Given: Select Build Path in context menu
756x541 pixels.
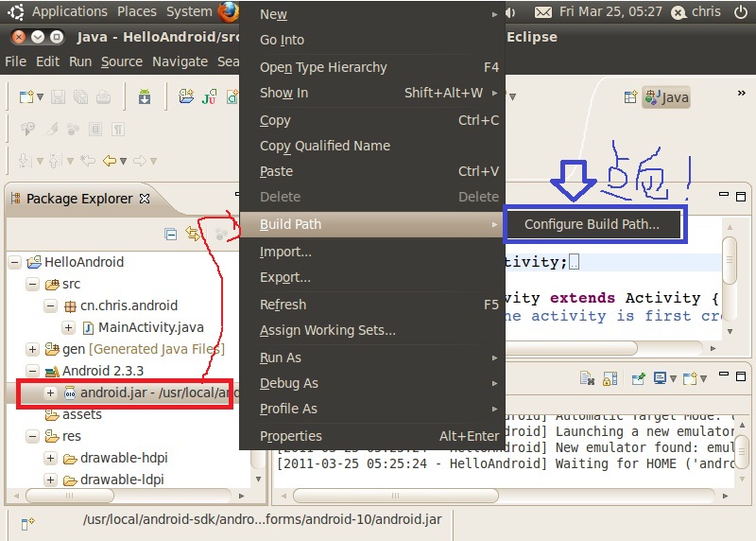Looking at the screenshot, I should (371, 224).
